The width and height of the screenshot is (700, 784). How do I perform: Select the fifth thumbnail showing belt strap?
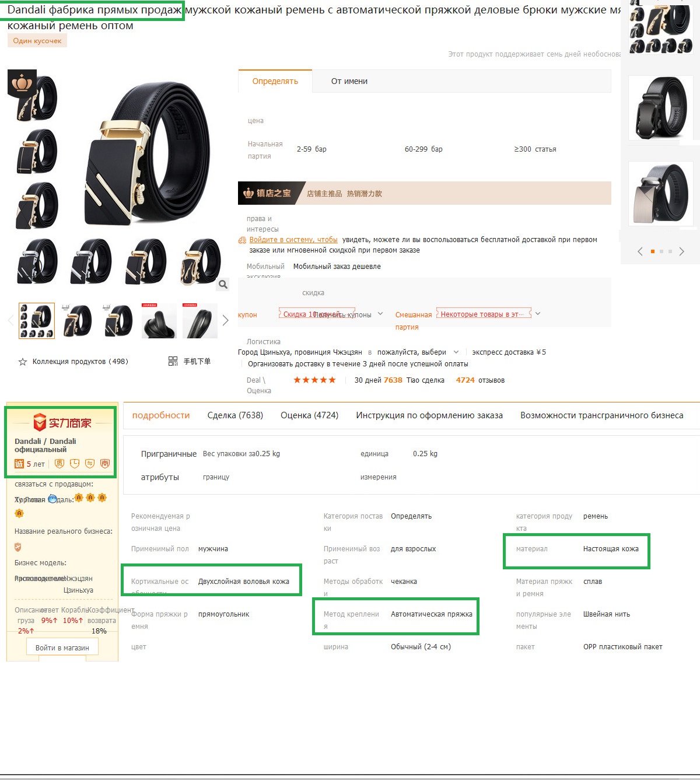point(199,320)
